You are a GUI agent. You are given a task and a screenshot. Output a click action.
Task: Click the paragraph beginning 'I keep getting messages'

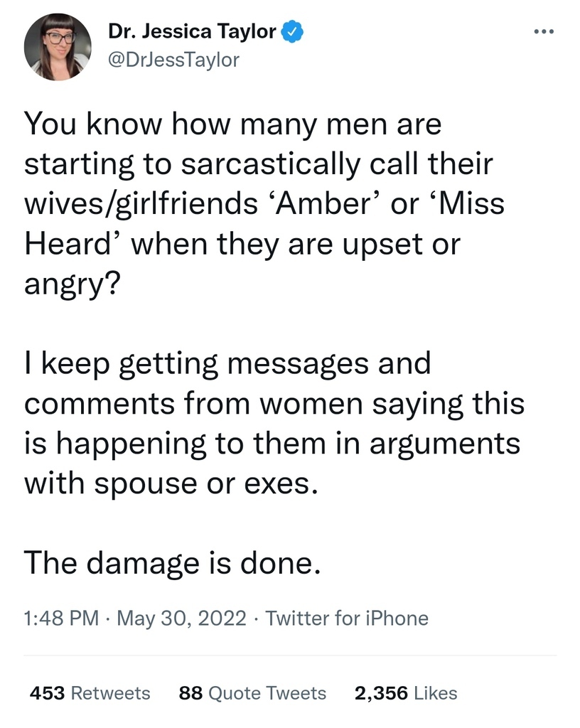click(x=274, y=423)
